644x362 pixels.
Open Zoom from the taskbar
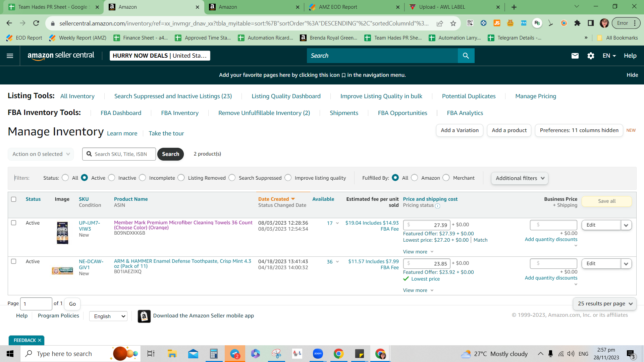point(318,354)
